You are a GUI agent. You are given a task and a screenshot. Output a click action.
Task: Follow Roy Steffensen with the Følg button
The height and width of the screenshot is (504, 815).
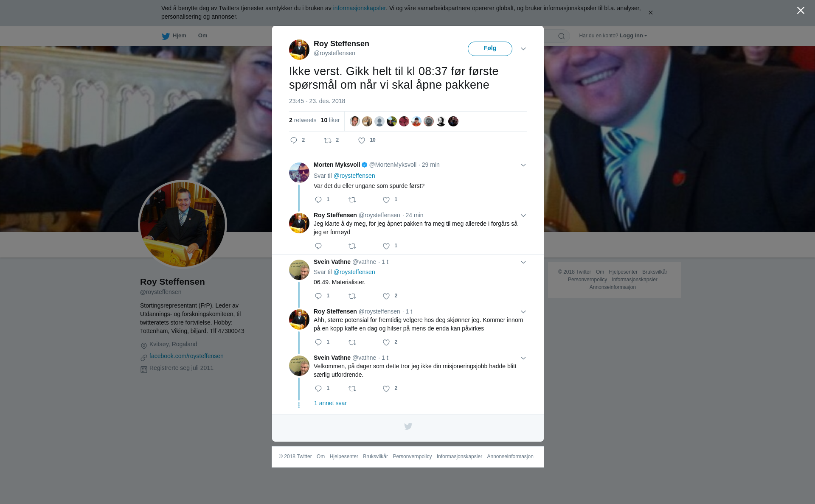click(490, 49)
